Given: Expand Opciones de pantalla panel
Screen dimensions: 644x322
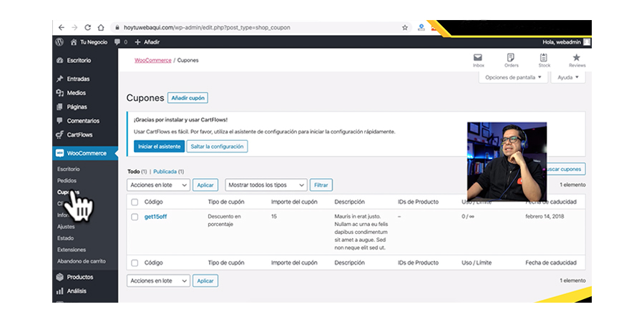Looking at the screenshot, I should click(x=513, y=77).
